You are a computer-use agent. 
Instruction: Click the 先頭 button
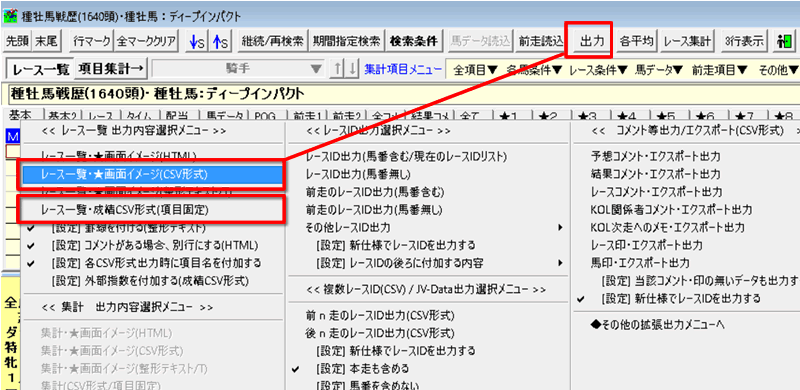click(17, 41)
